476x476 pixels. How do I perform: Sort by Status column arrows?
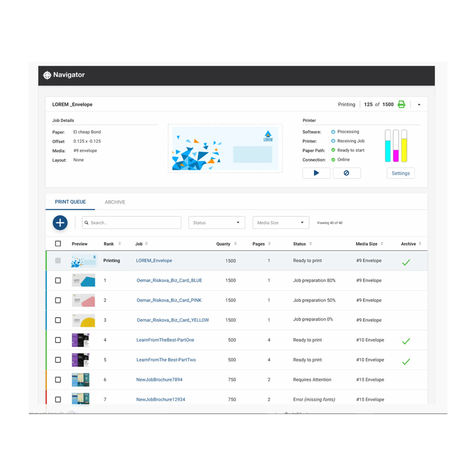(x=311, y=244)
